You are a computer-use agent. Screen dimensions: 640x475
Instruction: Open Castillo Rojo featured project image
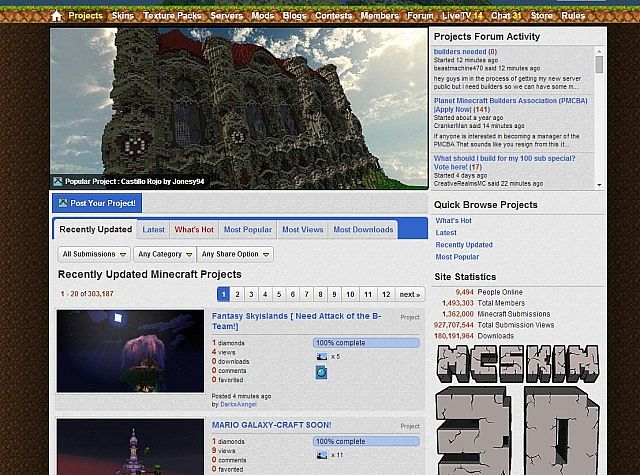click(239, 108)
